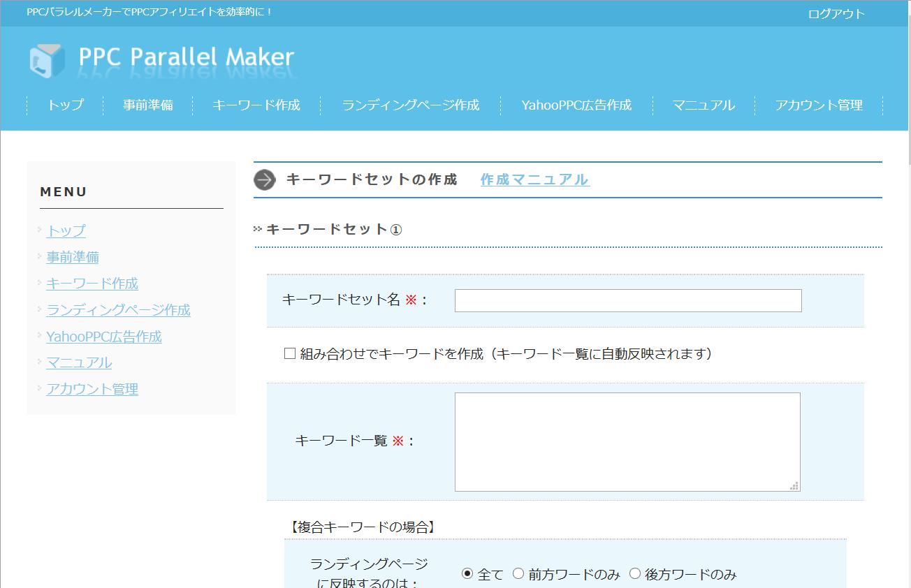Screen dimensions: 911x588
Task: Click the 作成マニュアル link
Action: pyautogui.click(x=534, y=179)
